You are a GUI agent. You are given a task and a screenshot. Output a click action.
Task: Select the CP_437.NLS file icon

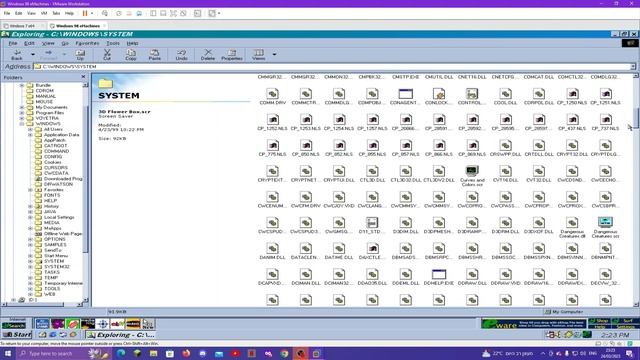572,120
